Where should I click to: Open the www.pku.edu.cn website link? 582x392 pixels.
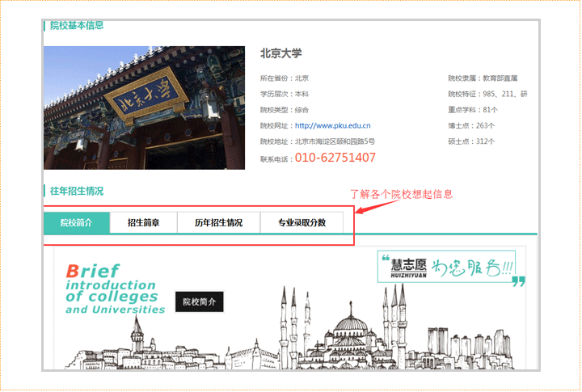(x=332, y=125)
